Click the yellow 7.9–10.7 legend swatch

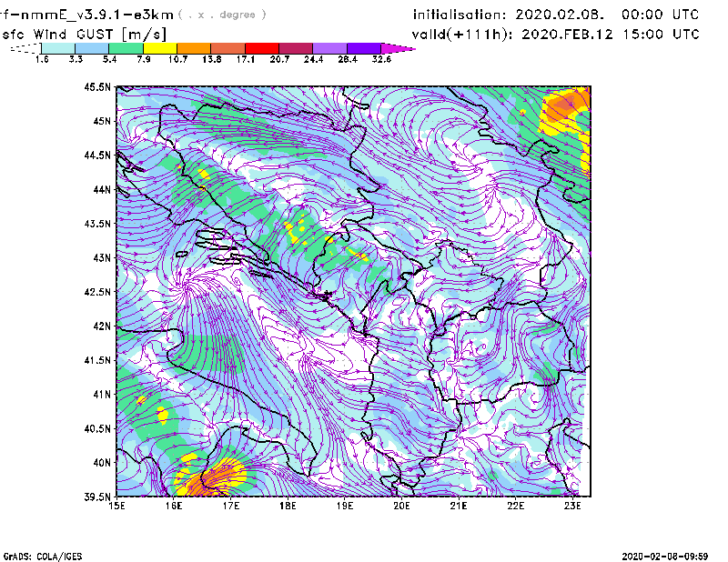click(160, 48)
